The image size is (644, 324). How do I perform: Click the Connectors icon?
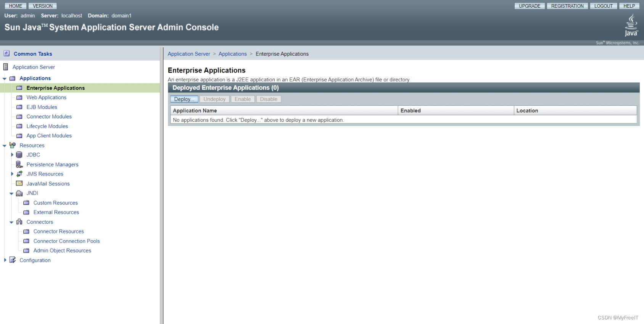pyautogui.click(x=19, y=222)
